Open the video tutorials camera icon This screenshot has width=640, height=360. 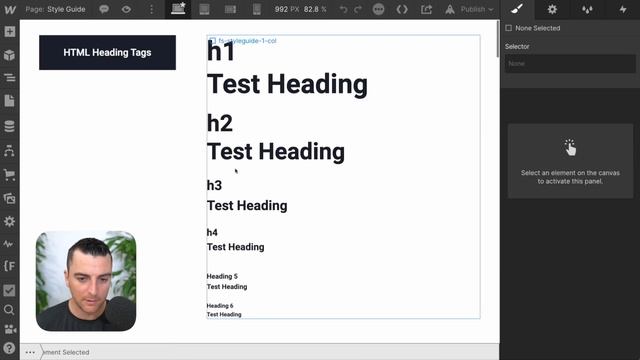click(x=9, y=329)
